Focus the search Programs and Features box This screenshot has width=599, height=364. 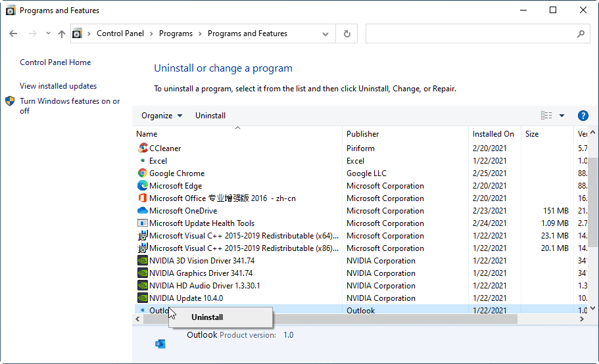tap(478, 34)
